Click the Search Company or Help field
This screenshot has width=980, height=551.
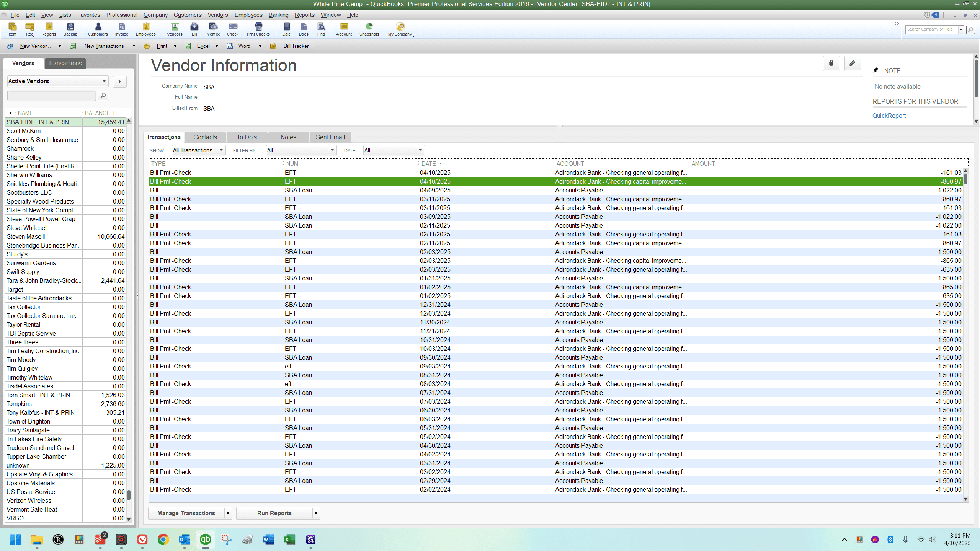[931, 29]
